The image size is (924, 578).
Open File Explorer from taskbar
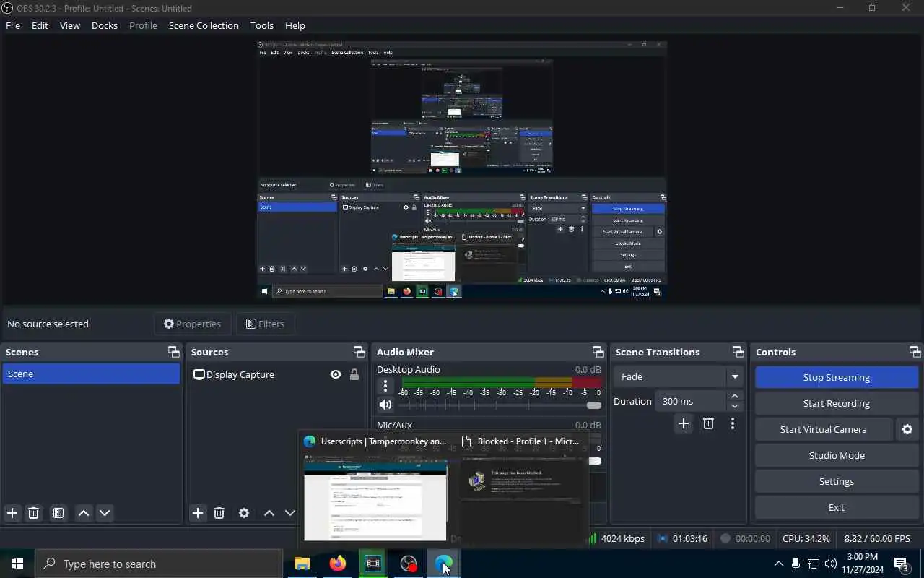point(302,564)
